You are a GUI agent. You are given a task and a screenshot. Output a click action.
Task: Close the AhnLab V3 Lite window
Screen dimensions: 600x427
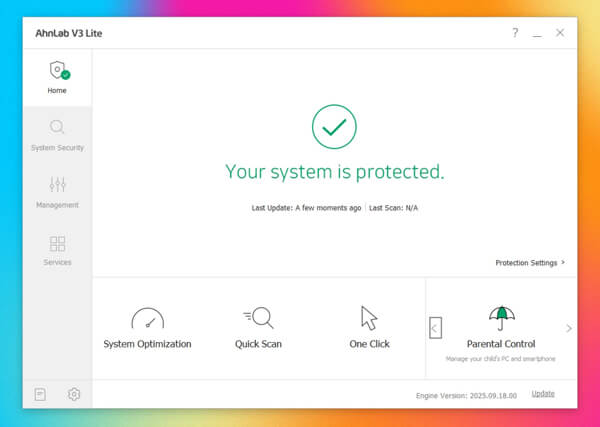coord(560,33)
